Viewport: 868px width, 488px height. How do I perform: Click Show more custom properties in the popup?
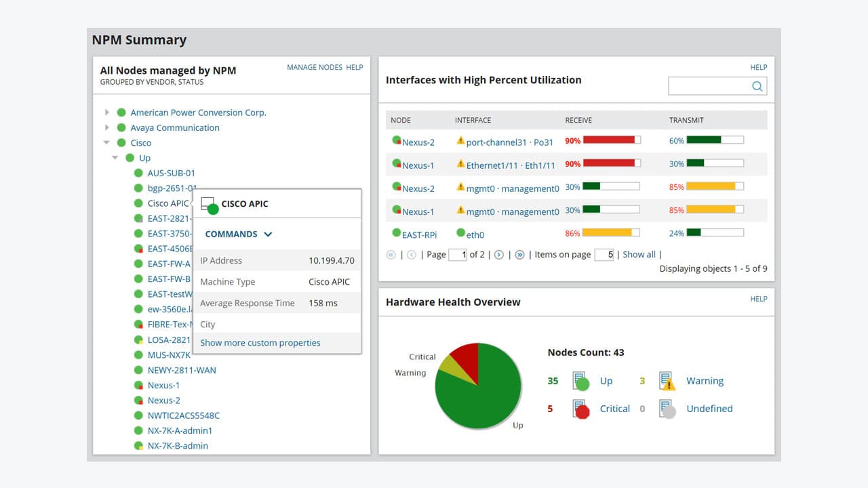coord(260,342)
